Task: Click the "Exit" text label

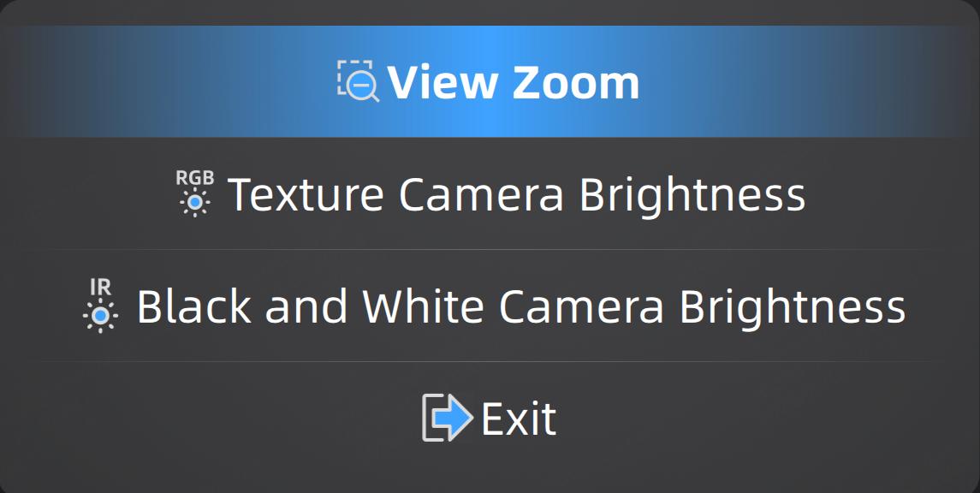Action: (x=519, y=419)
